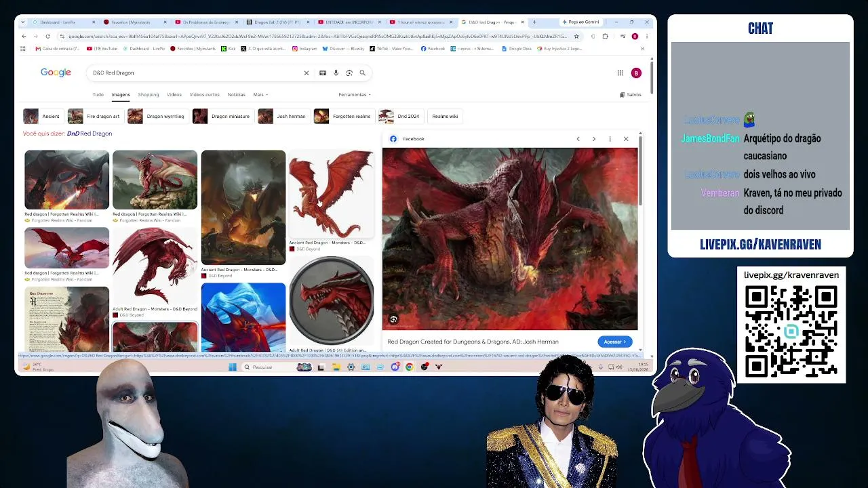Start voice search with the microphone icon
Viewport: 868px width, 488px height.
pos(336,73)
